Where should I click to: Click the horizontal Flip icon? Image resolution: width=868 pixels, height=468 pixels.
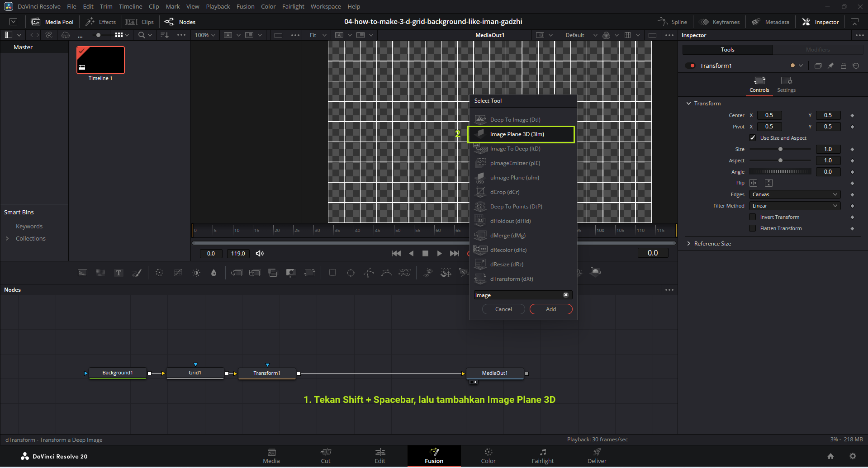(x=753, y=183)
